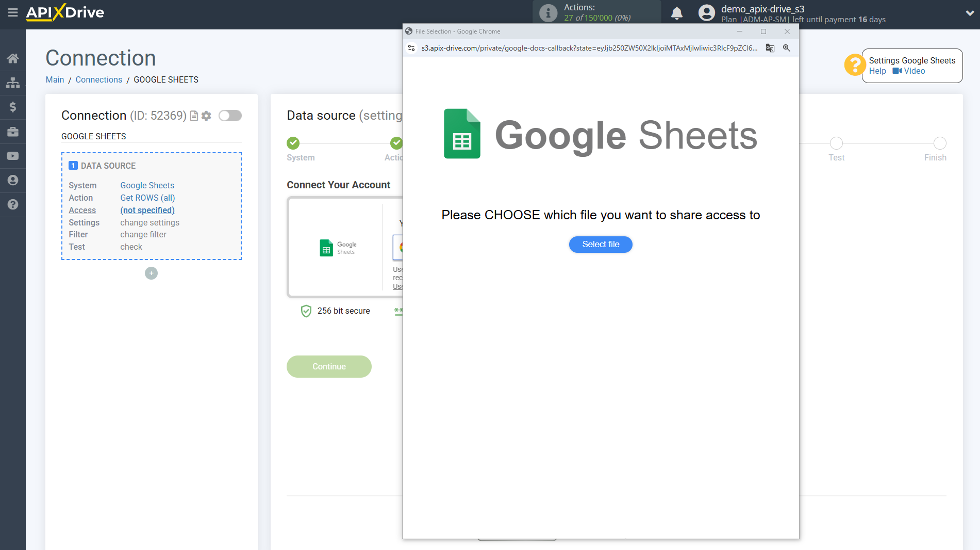Click the popup address bar URL
The width and height of the screenshot is (980, 550).
pyautogui.click(x=589, y=48)
